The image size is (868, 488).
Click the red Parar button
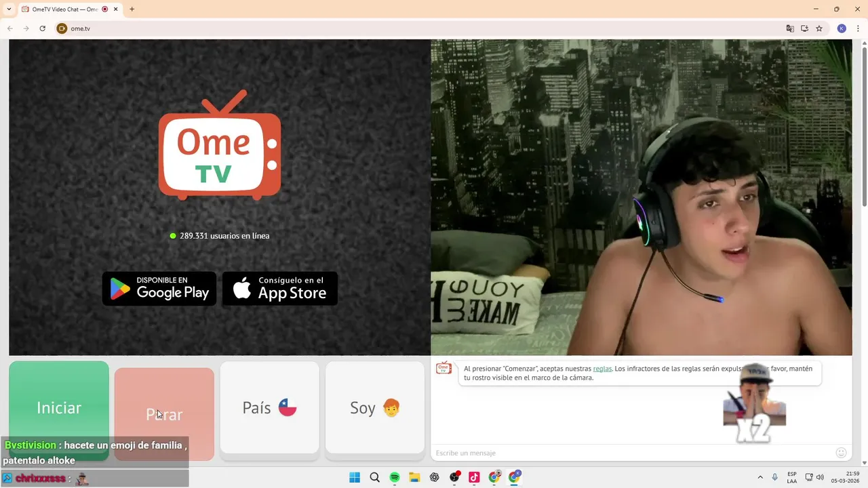[164, 414]
